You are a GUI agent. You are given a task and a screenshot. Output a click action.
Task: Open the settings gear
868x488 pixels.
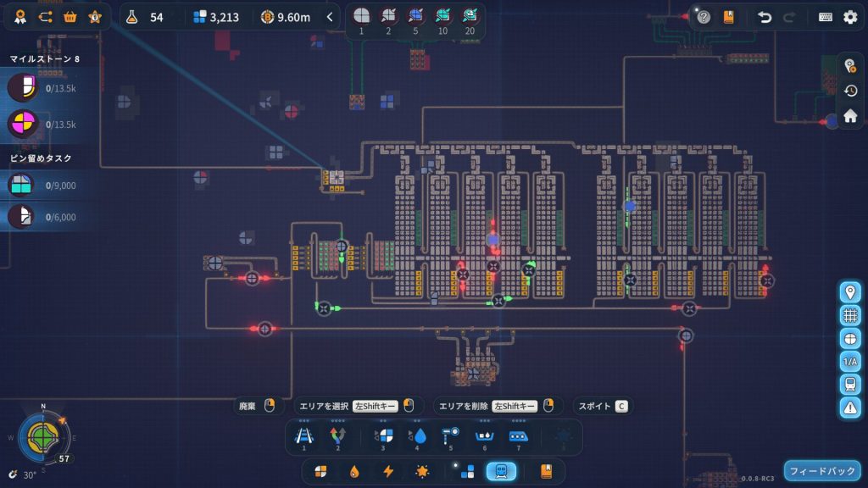[849, 17]
